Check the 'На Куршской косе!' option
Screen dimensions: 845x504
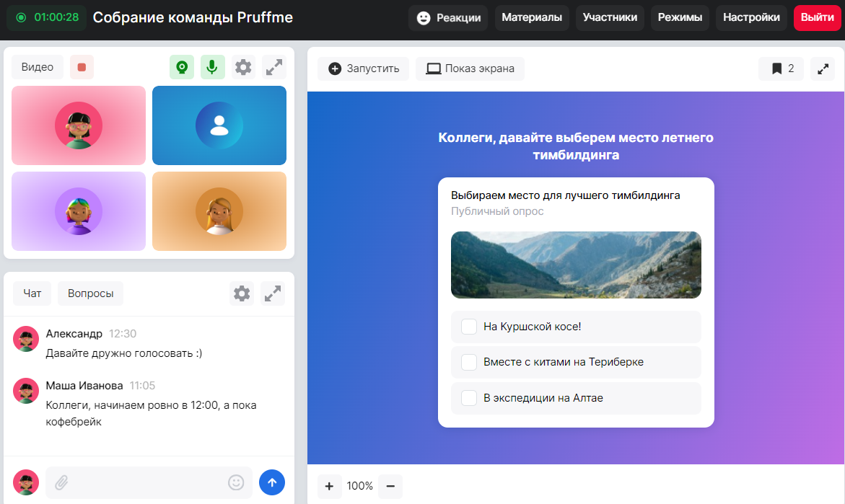[x=469, y=327]
